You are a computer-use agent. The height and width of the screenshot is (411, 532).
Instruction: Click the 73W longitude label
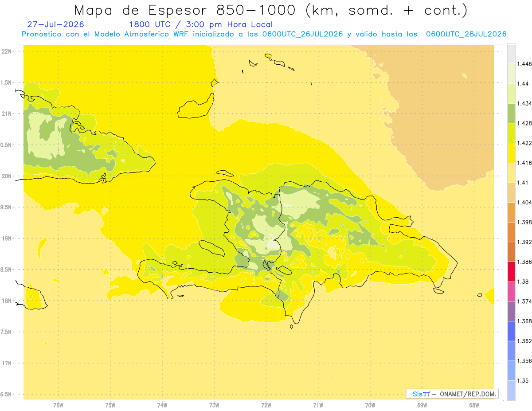tap(214, 405)
